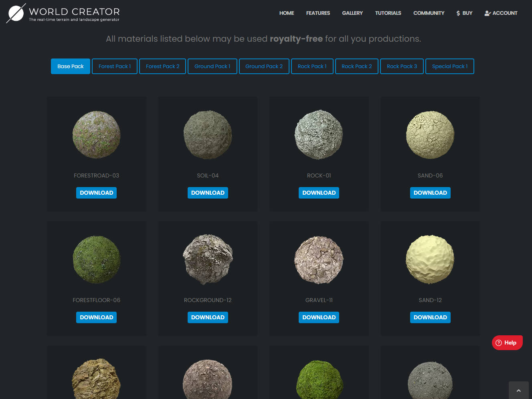Click the FORESTROAD-03 material name
The image size is (532, 399).
click(97, 175)
